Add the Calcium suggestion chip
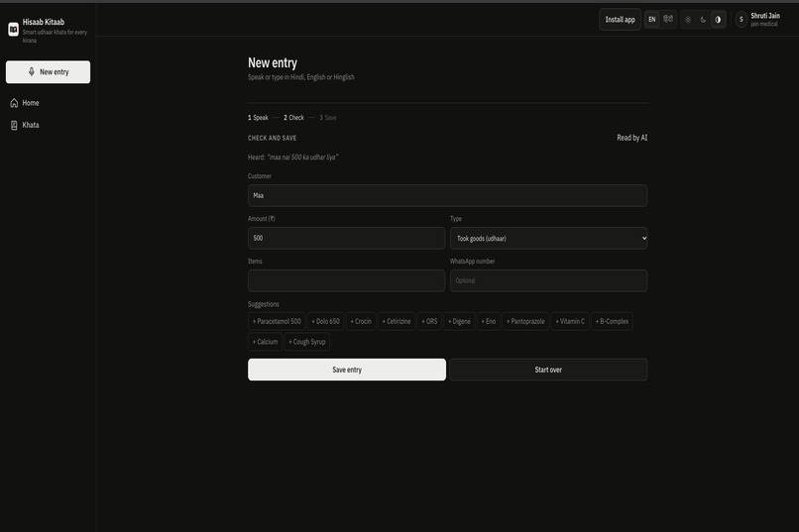The width and height of the screenshot is (799, 532). click(x=265, y=342)
